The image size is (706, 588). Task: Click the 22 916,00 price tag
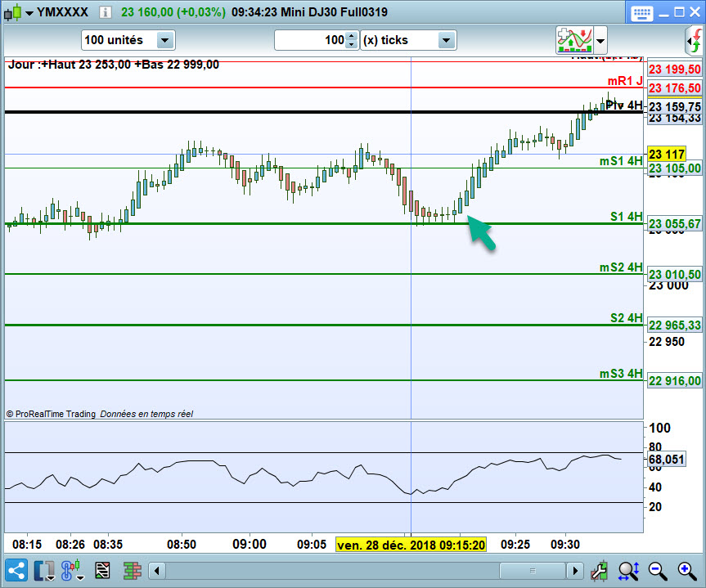[x=674, y=381]
